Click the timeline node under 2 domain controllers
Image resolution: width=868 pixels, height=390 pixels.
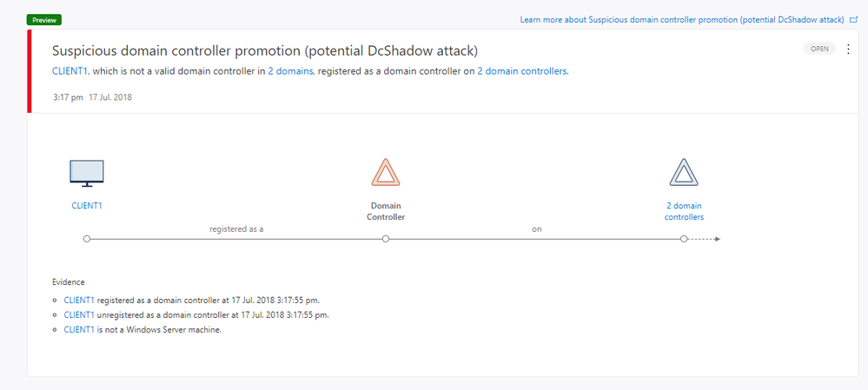pyautogui.click(x=684, y=238)
